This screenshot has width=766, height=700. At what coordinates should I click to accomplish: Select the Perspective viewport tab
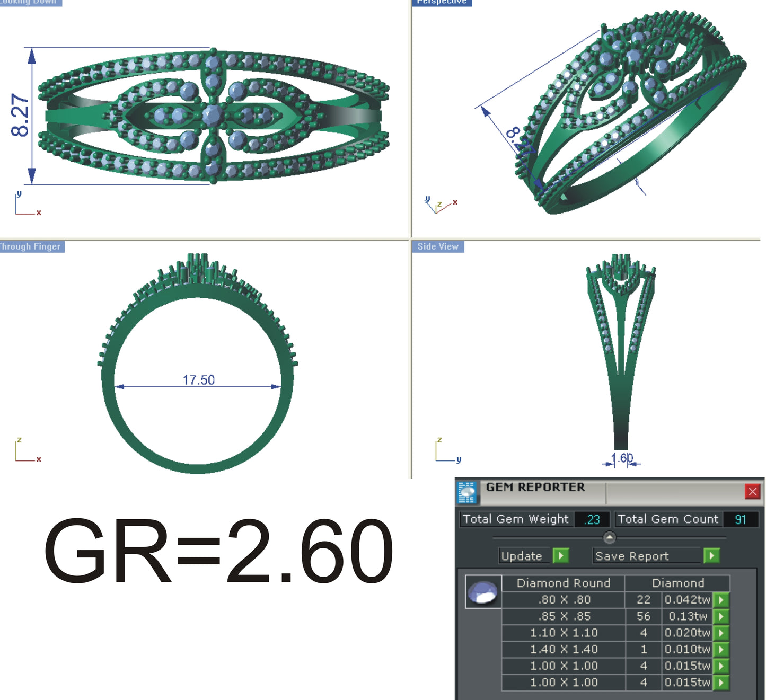pos(441,2)
